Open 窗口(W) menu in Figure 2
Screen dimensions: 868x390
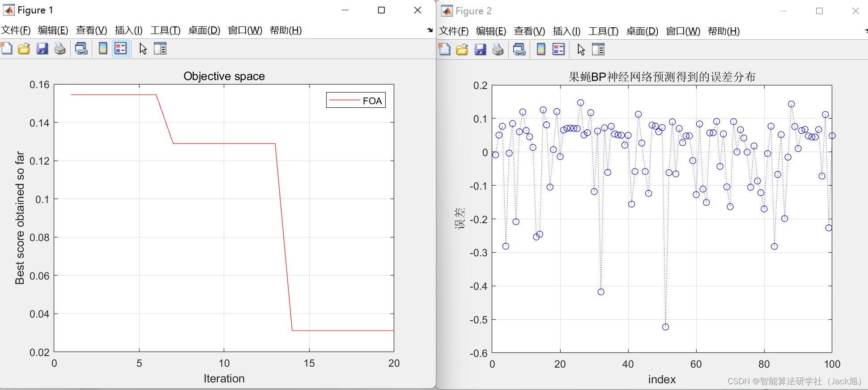(x=683, y=31)
